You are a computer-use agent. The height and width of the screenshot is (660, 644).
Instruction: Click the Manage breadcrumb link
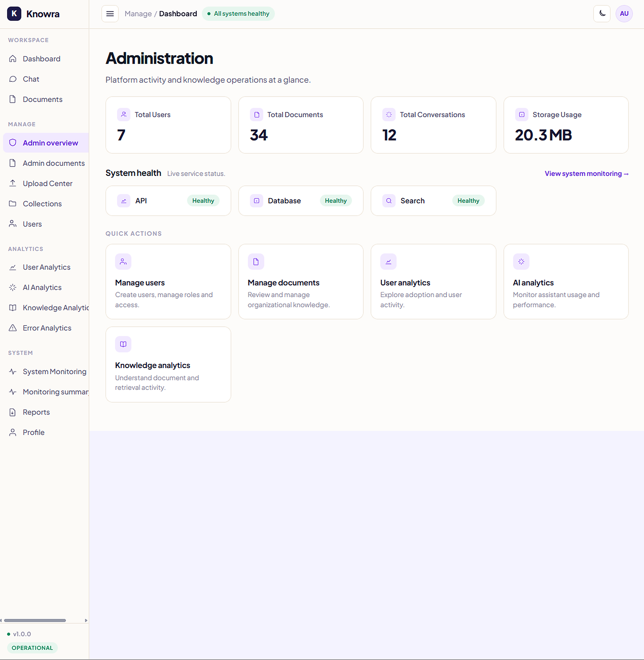[x=138, y=13]
